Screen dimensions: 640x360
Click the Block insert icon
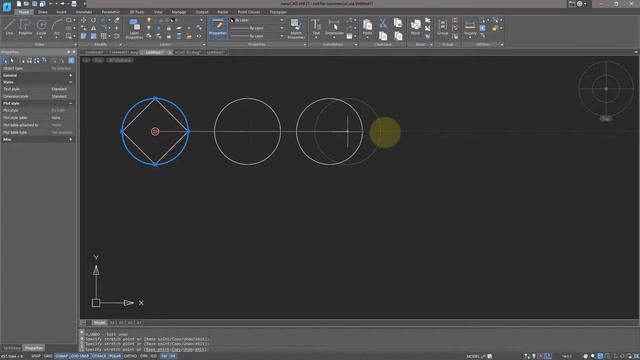pos(416,27)
